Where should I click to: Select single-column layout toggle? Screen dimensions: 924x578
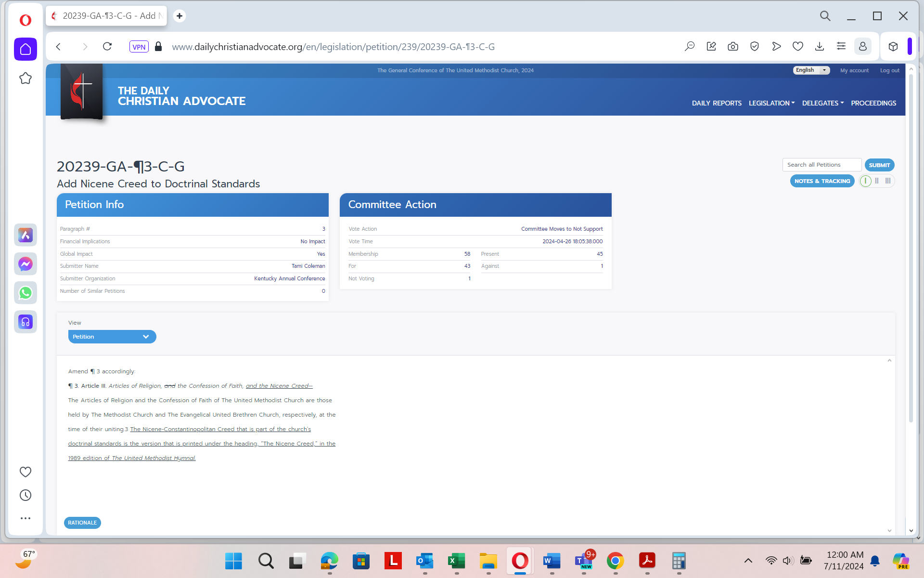click(x=865, y=181)
